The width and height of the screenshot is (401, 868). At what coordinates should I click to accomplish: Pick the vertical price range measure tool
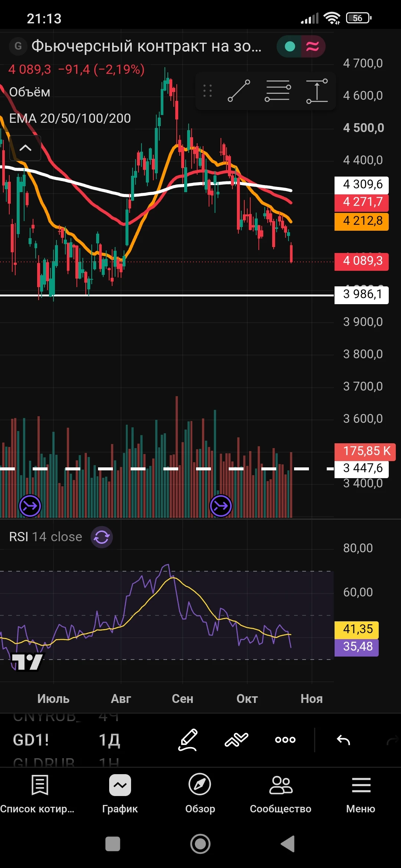pos(317,91)
